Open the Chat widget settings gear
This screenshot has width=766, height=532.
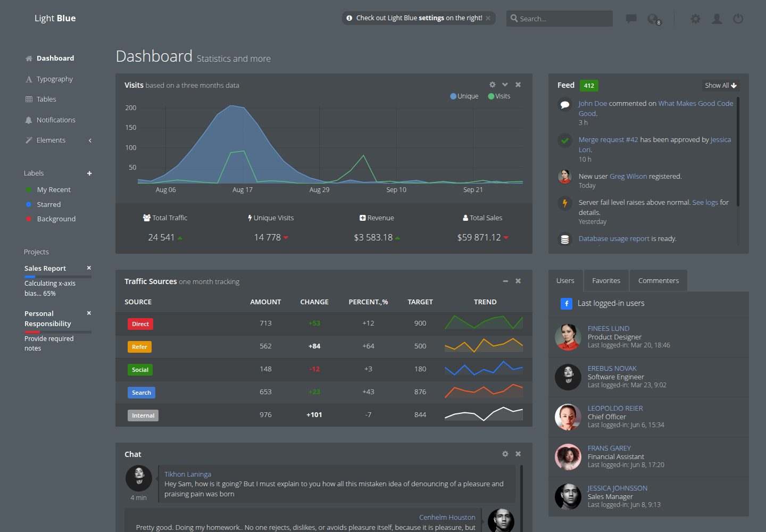click(505, 454)
